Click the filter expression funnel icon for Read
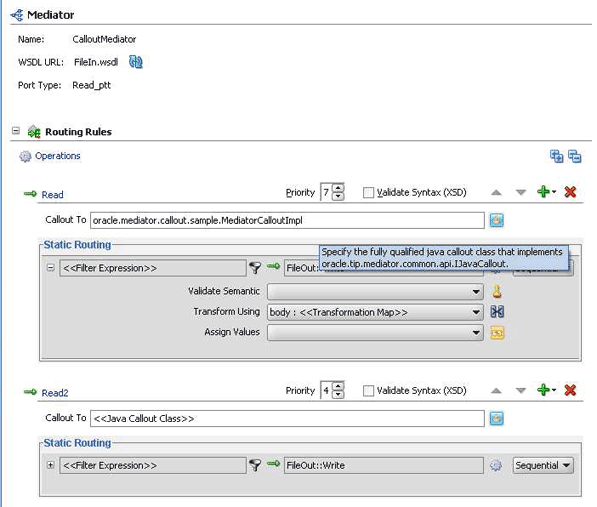 (x=255, y=268)
